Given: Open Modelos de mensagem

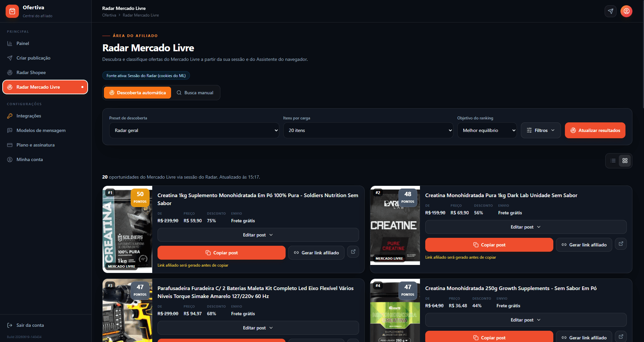Looking at the screenshot, I should click(x=45, y=130).
